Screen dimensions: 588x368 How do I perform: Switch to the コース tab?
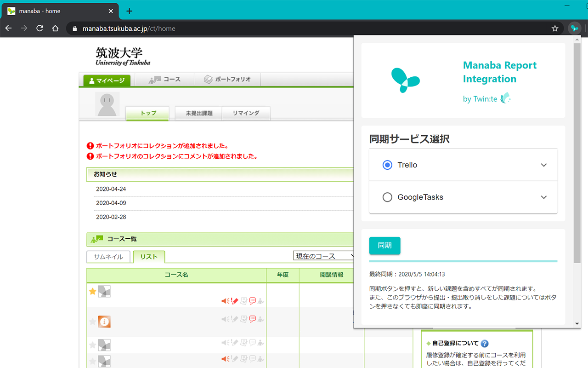(x=164, y=79)
